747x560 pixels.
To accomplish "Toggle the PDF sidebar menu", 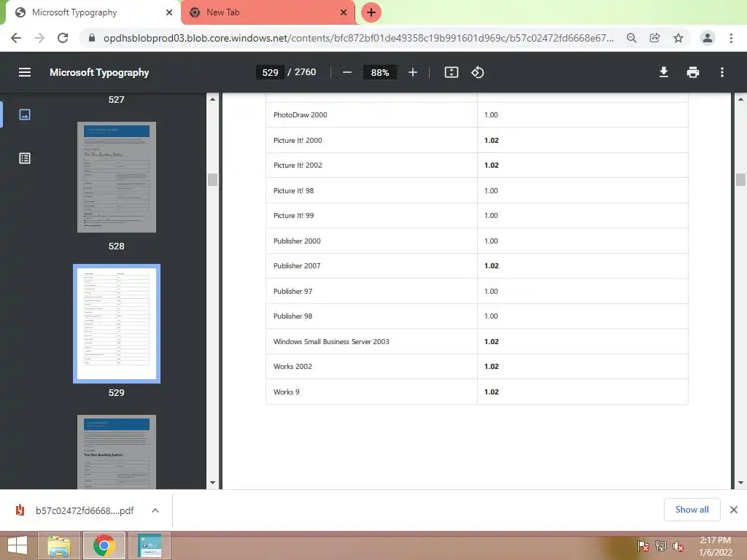I will (25, 72).
